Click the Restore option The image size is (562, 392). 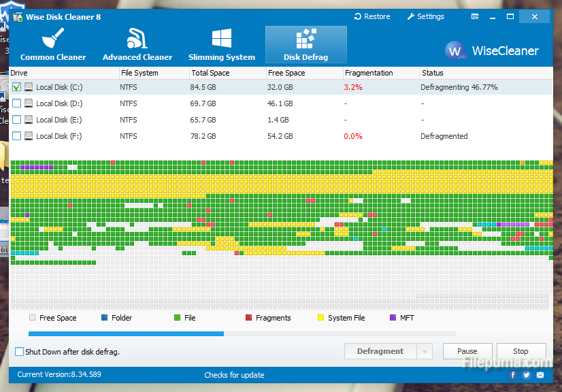372,16
